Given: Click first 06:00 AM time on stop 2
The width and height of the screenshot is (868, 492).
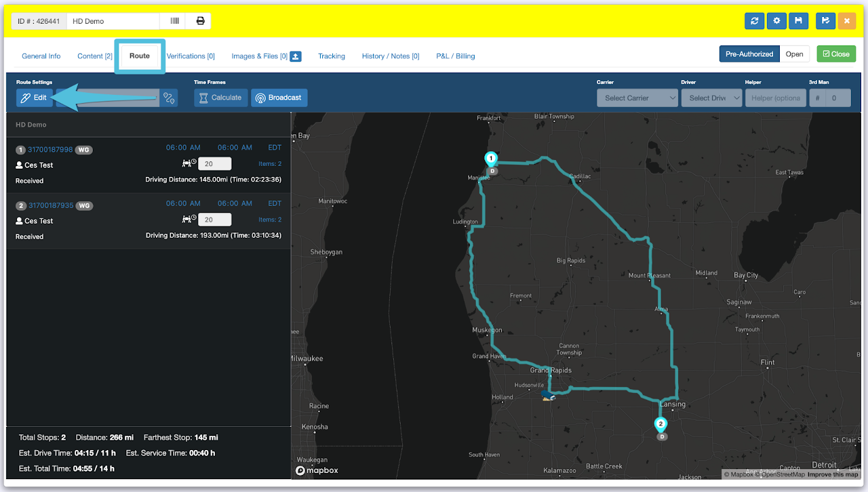Looking at the screenshot, I should click(183, 203).
